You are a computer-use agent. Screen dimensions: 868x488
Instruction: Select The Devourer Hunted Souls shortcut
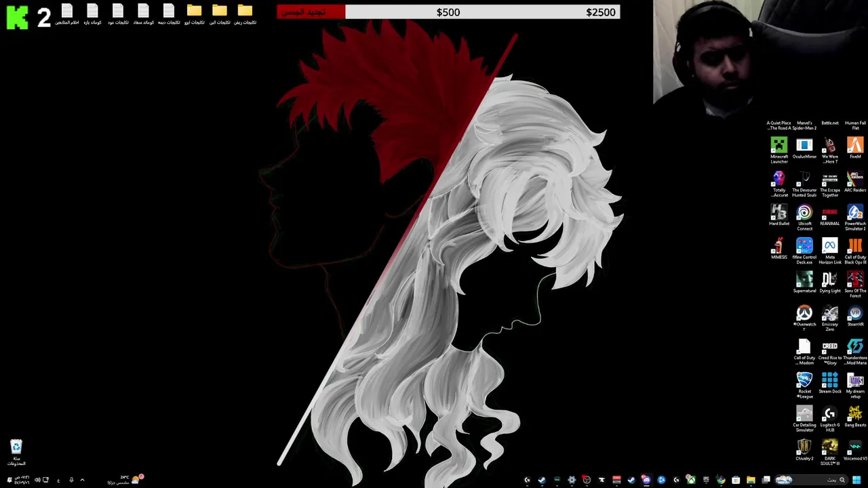point(804,184)
